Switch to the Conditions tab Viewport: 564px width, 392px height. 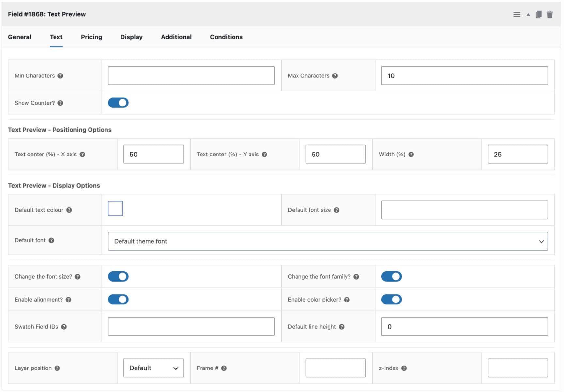tap(226, 37)
